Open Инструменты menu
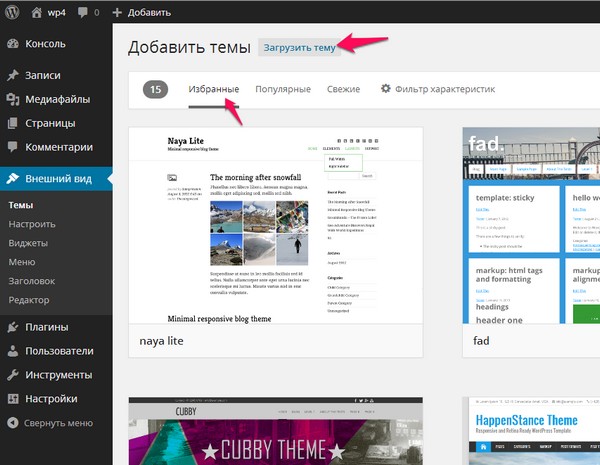 pyautogui.click(x=56, y=375)
